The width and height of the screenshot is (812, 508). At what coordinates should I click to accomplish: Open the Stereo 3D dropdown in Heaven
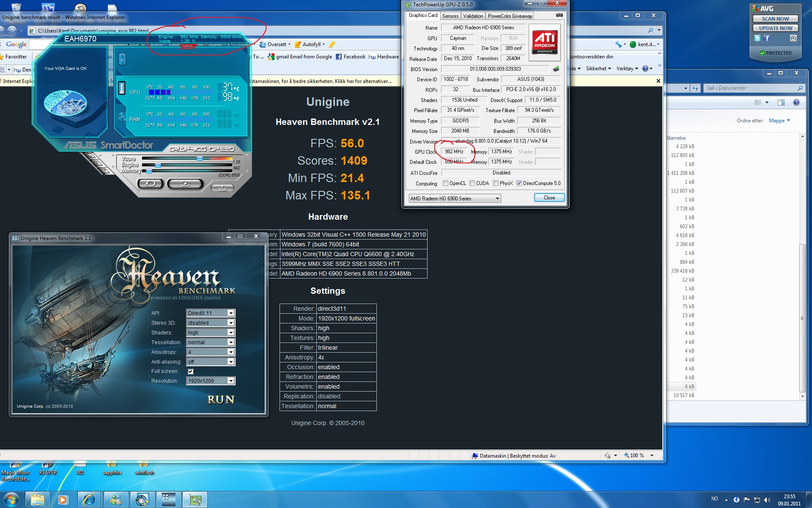tap(210, 323)
